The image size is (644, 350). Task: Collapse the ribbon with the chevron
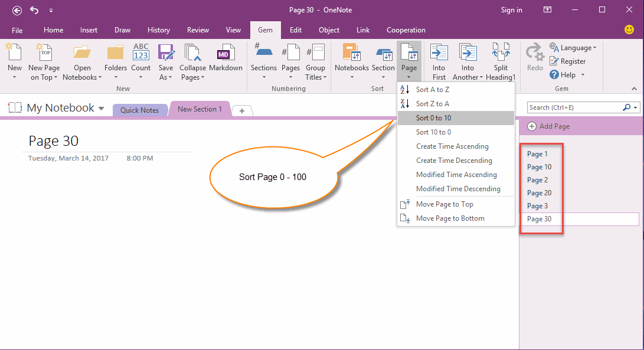634,89
